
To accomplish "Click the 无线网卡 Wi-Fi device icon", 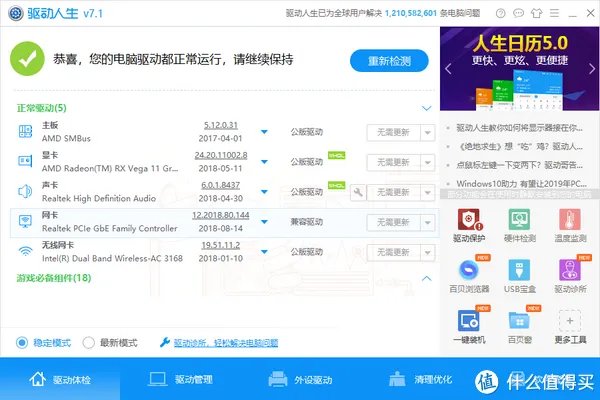I will pos(25,251).
